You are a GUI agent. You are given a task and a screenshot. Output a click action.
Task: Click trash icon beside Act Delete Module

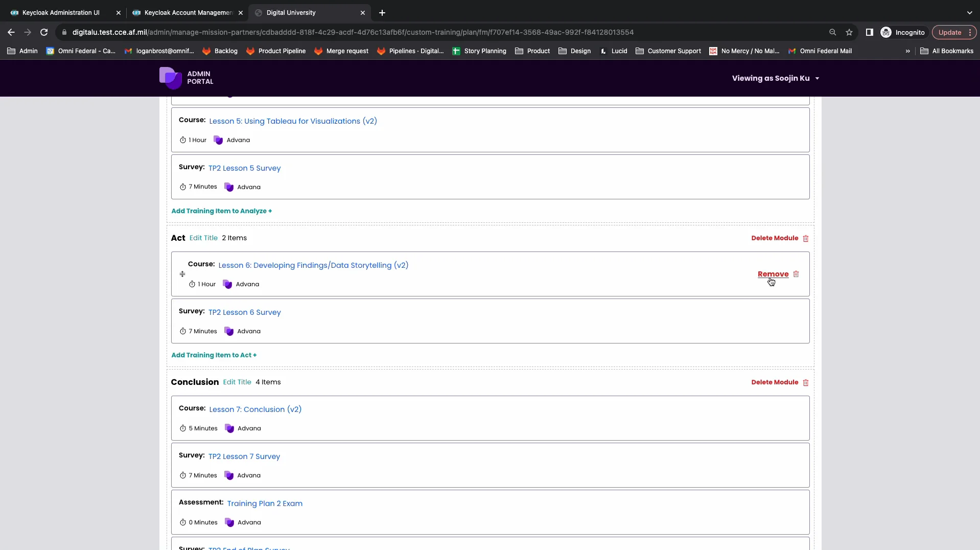pyautogui.click(x=806, y=238)
